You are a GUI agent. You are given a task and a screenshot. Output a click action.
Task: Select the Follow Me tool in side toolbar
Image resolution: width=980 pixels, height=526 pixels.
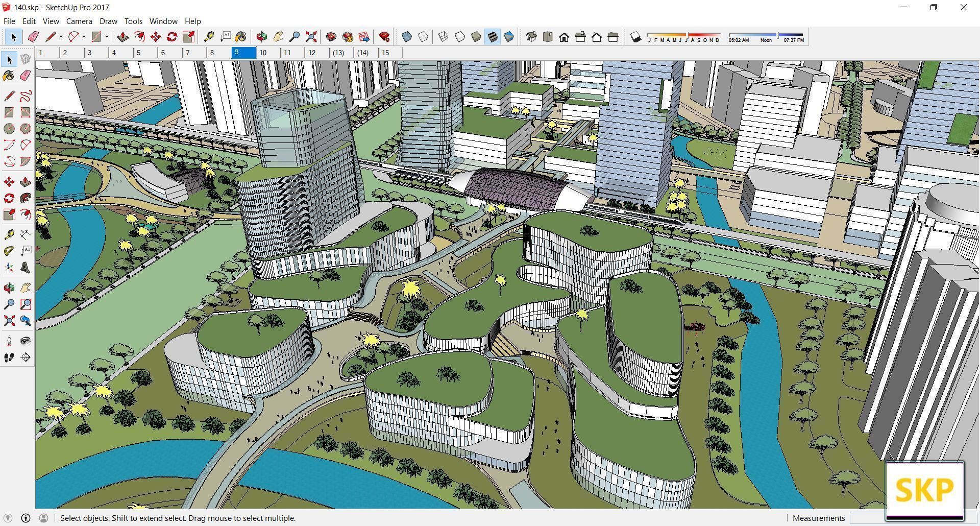(26, 198)
